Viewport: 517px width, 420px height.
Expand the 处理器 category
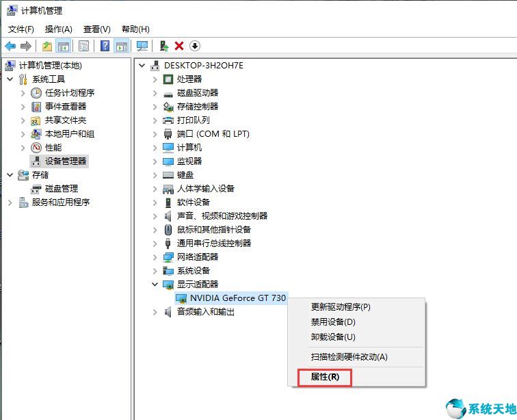click(155, 79)
